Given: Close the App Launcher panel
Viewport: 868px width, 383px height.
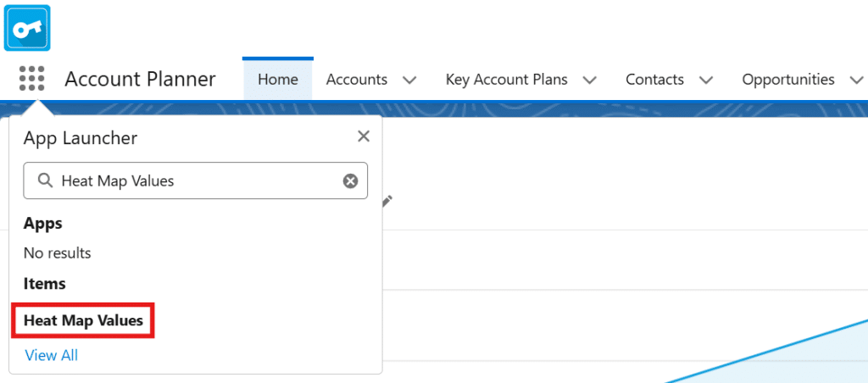Looking at the screenshot, I should (364, 136).
